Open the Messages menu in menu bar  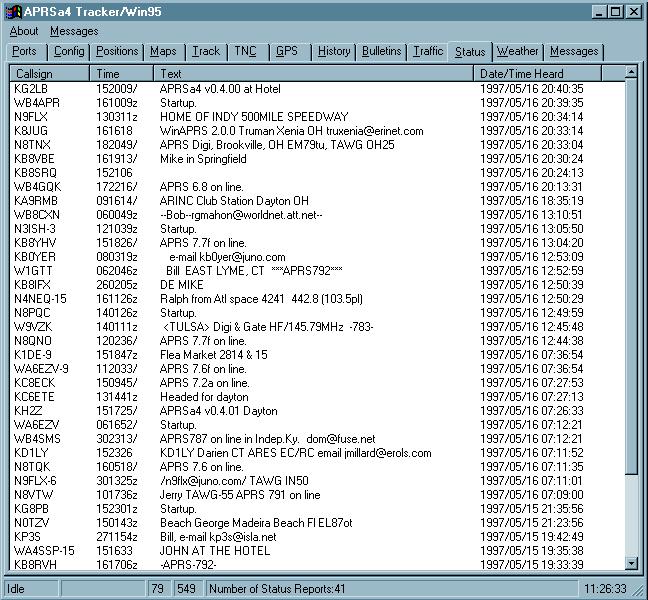point(74,31)
